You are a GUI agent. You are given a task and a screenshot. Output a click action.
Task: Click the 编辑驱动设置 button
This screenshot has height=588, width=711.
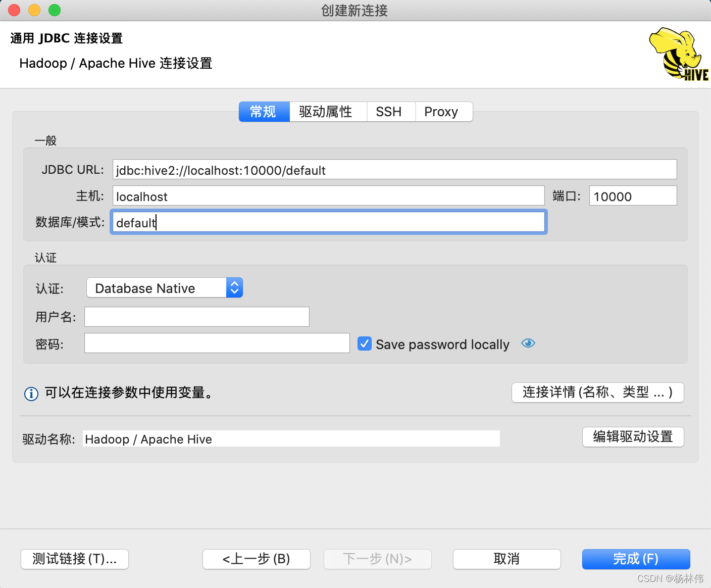click(633, 437)
